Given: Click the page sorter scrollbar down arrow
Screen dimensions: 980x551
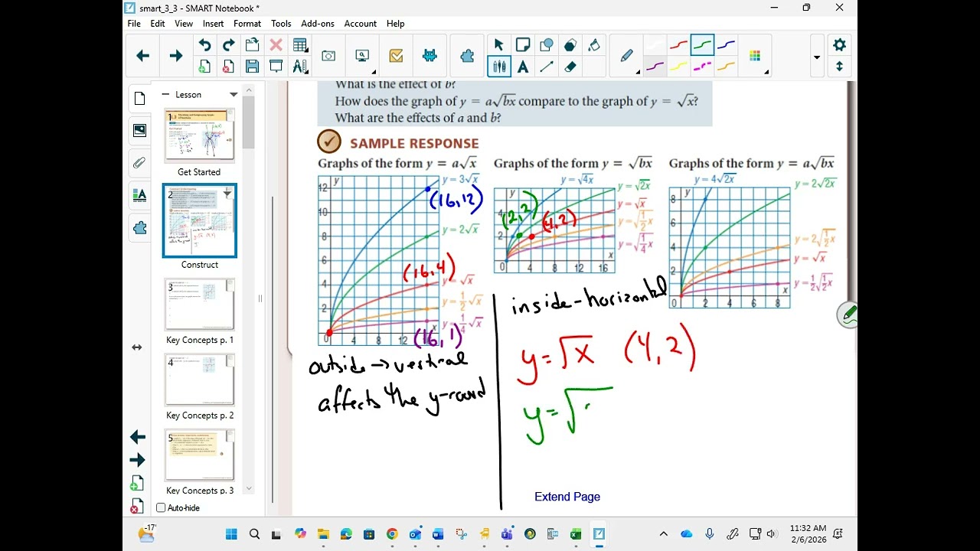Looking at the screenshot, I should coord(249,489).
